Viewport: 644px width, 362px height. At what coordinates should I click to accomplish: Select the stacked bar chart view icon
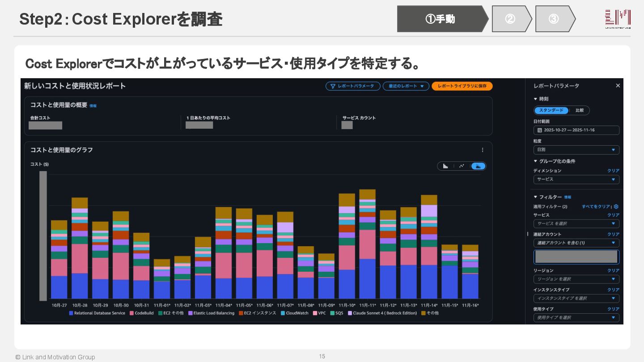click(478, 166)
